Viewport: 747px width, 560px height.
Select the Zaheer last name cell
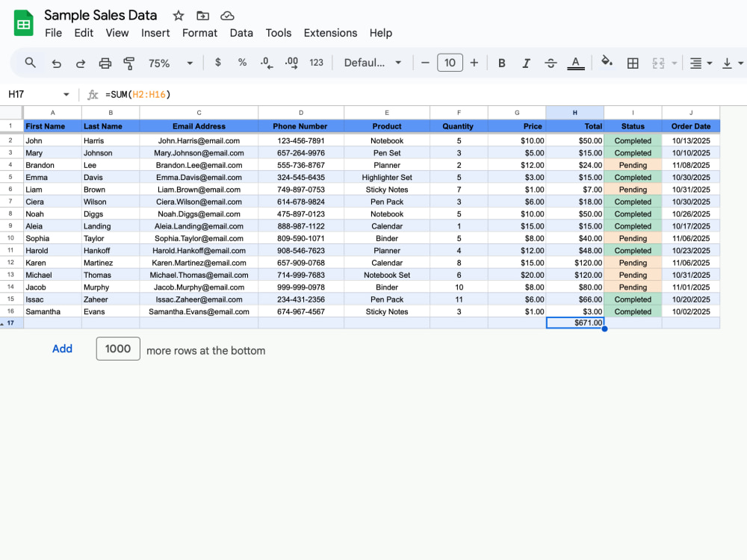[x=111, y=299]
